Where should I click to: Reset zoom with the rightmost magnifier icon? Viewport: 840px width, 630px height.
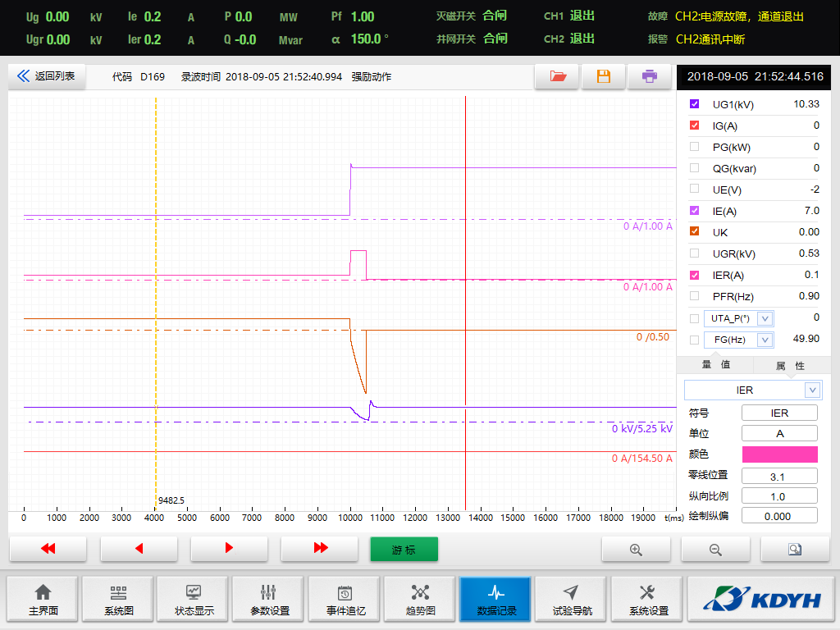pos(795,550)
